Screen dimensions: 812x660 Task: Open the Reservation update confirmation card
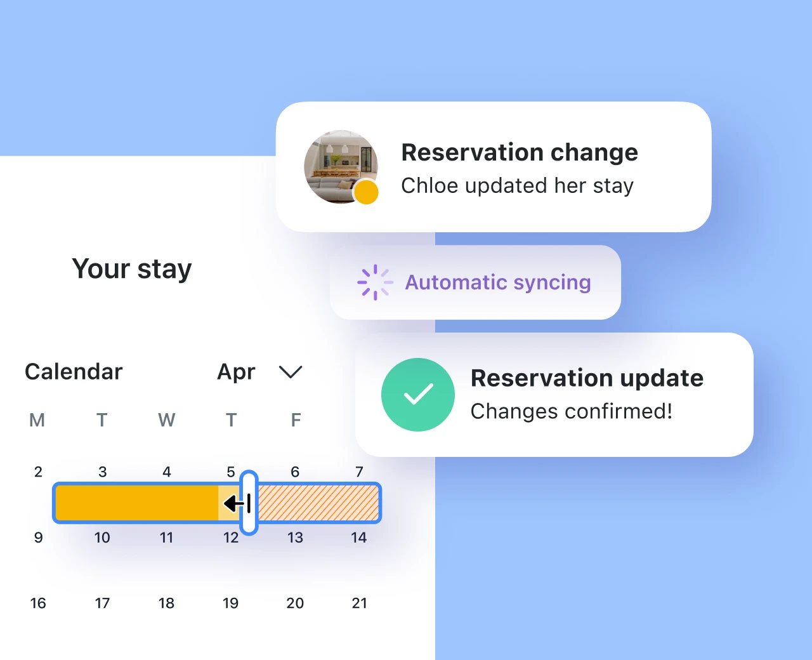(x=554, y=395)
